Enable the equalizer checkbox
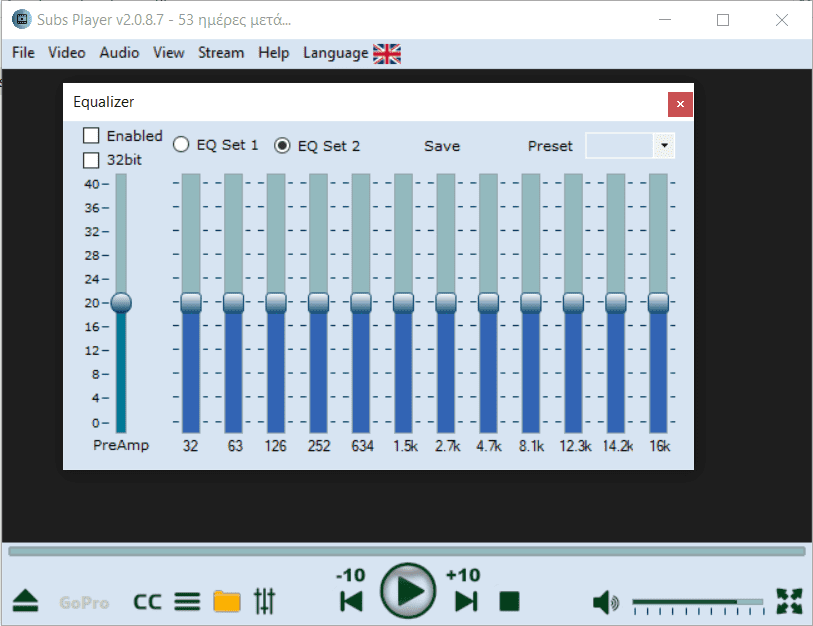 (x=91, y=136)
